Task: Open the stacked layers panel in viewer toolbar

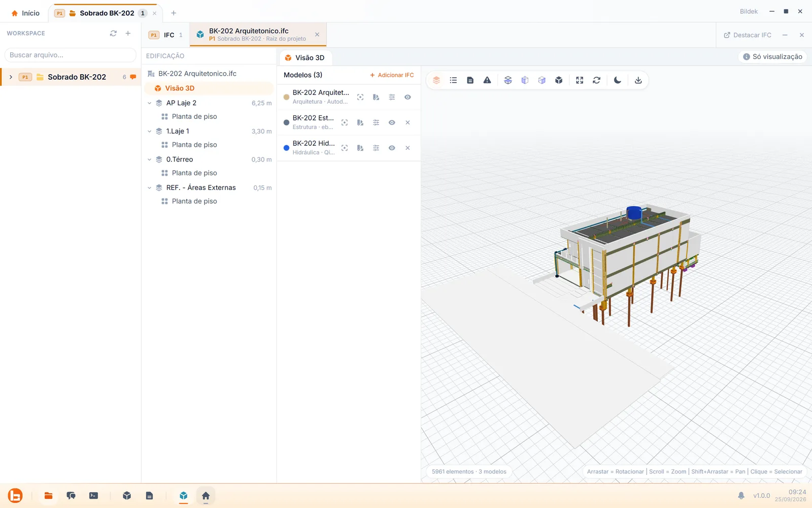Action: tap(436, 80)
